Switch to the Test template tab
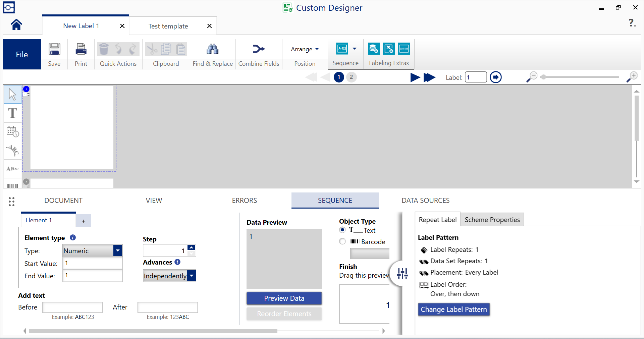The image size is (644, 339). pos(168,26)
